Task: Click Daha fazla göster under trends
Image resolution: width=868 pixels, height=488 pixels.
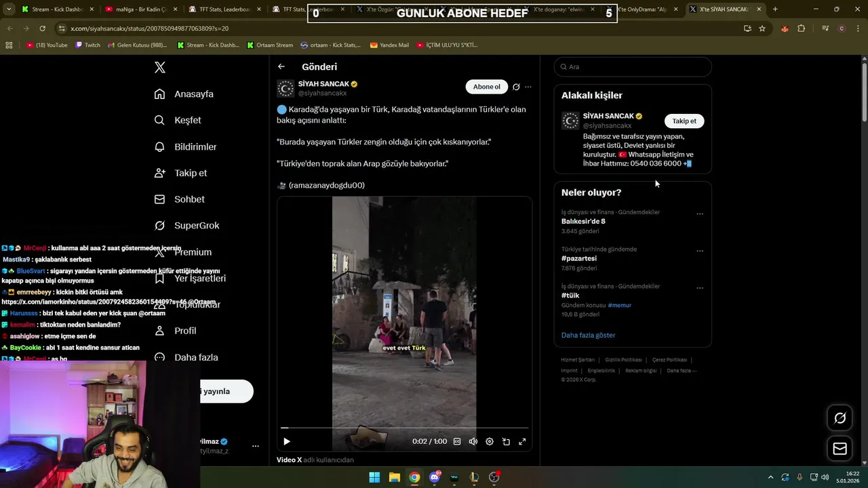Action: (589, 335)
